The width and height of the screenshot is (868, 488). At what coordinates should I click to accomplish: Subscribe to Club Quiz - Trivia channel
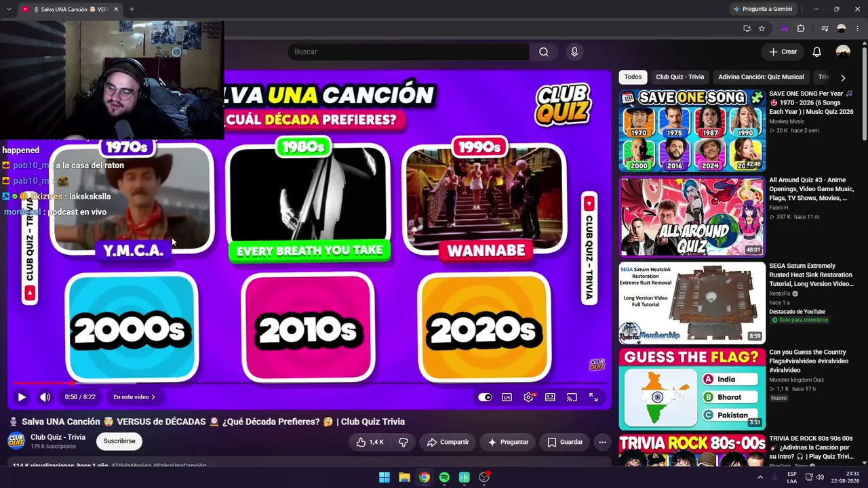coord(119,441)
